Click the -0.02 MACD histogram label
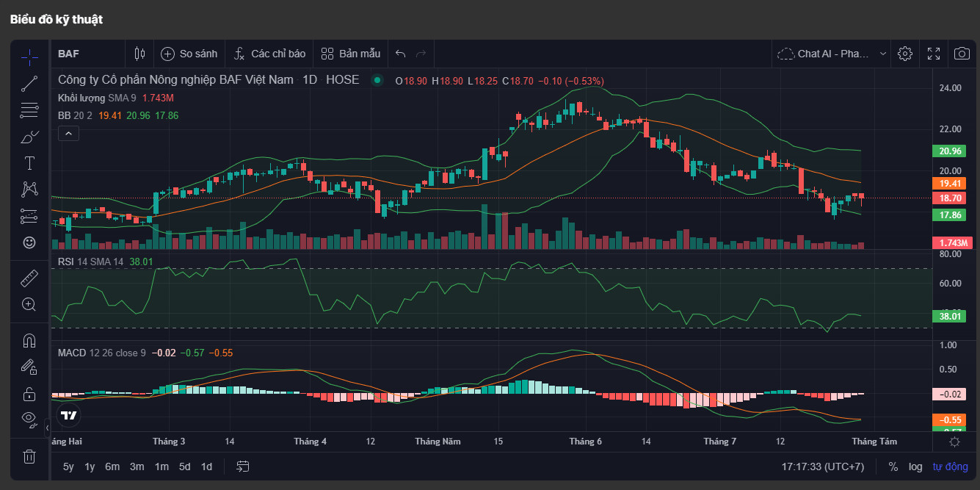Image resolution: width=980 pixels, height=490 pixels. click(x=948, y=394)
